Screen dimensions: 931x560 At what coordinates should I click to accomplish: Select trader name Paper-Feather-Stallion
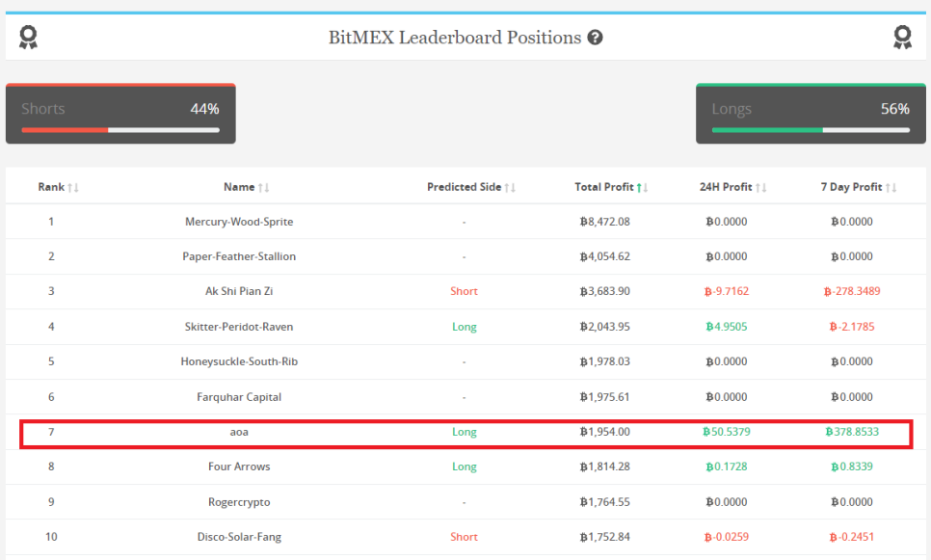click(x=239, y=256)
